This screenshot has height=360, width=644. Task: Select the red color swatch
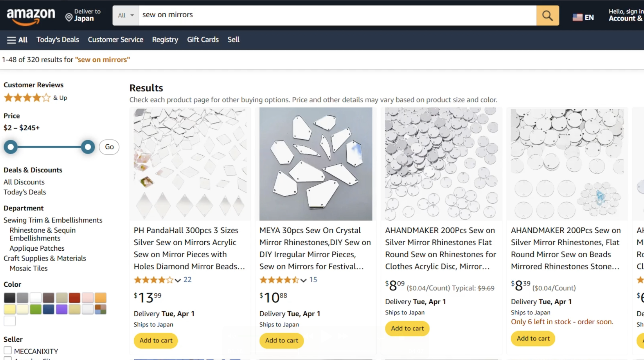coord(75,298)
